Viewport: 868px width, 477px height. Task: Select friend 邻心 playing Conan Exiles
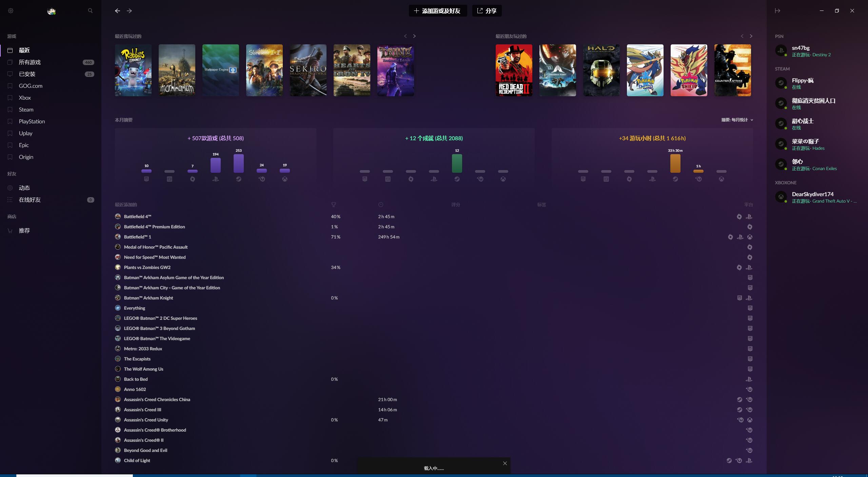[817, 165]
